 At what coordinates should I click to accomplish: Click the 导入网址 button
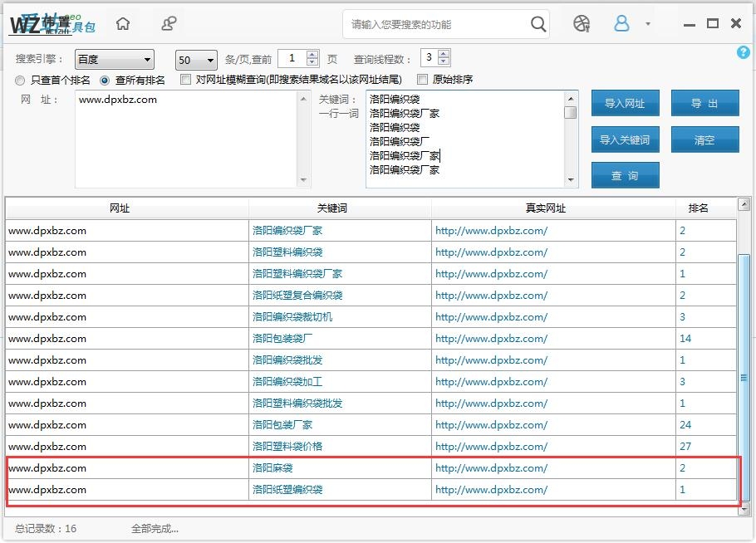pos(625,104)
